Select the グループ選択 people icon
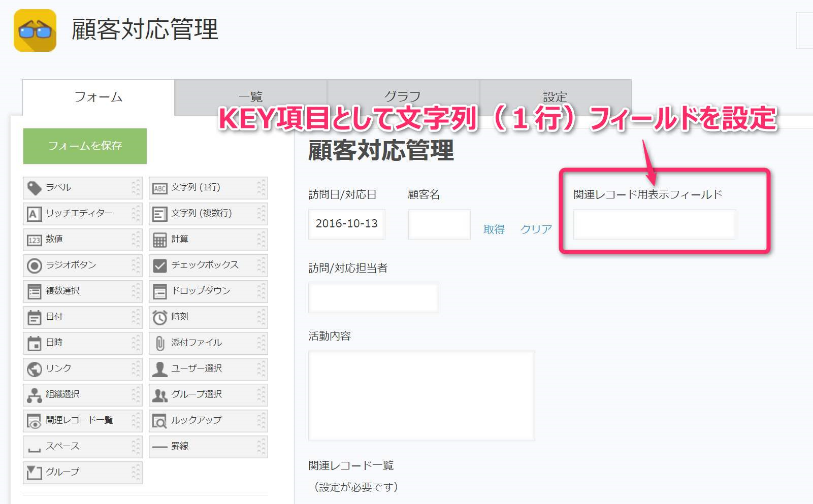813x504 pixels. pyautogui.click(x=159, y=395)
